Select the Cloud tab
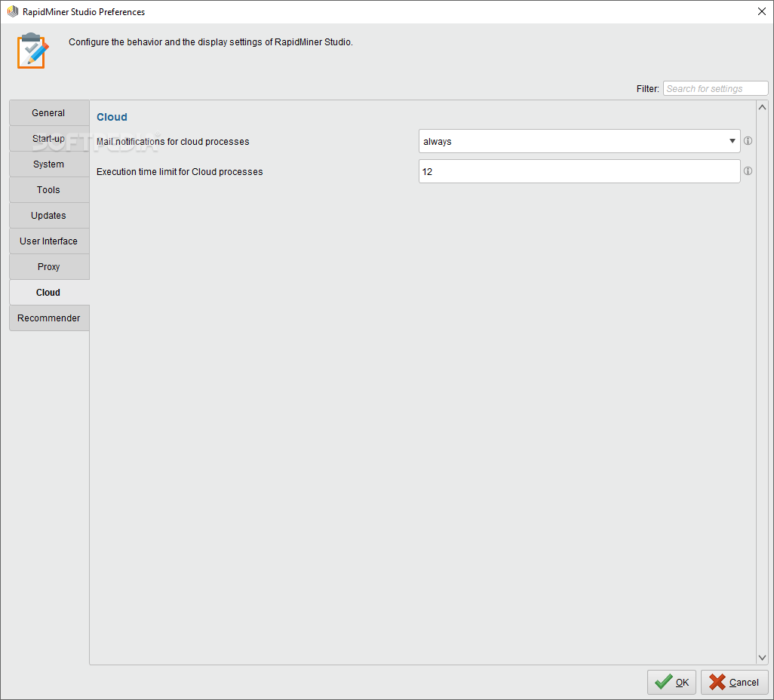Viewport: 774px width, 700px height. 49,292
